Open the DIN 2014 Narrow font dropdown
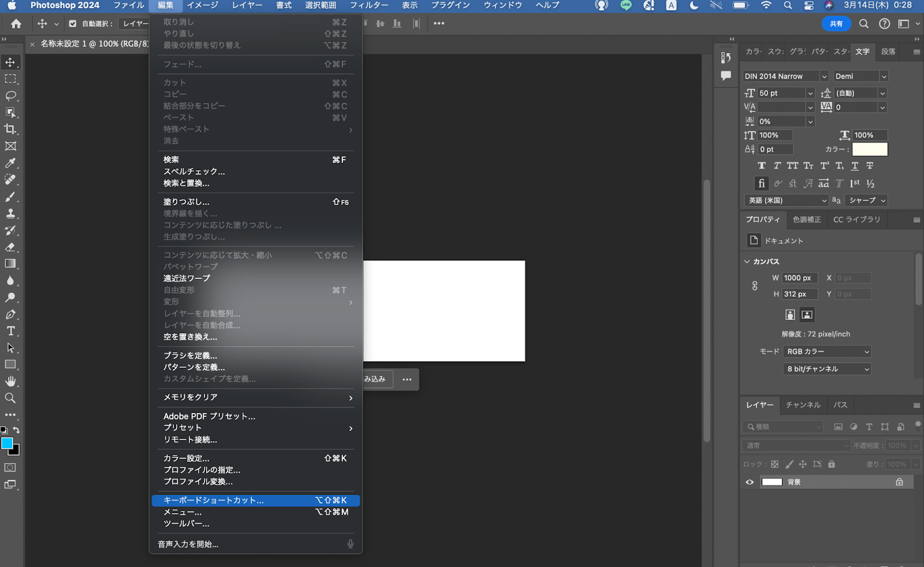 pyautogui.click(x=824, y=76)
